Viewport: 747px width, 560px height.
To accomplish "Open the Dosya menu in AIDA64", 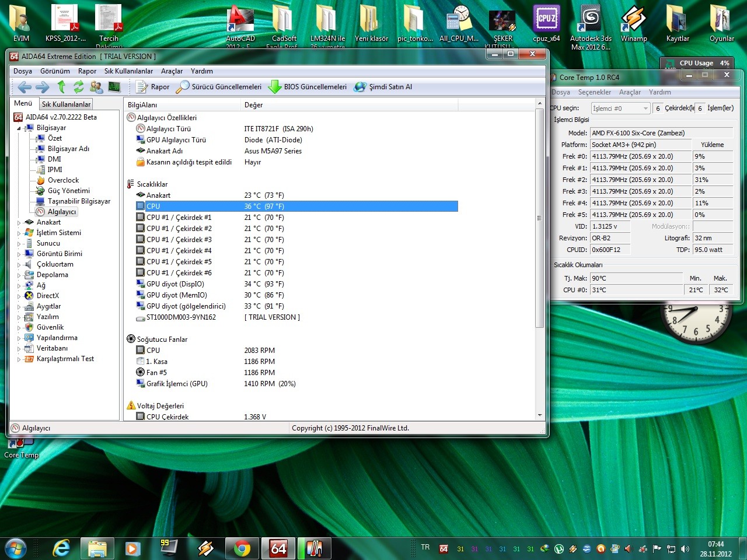I will click(23, 71).
